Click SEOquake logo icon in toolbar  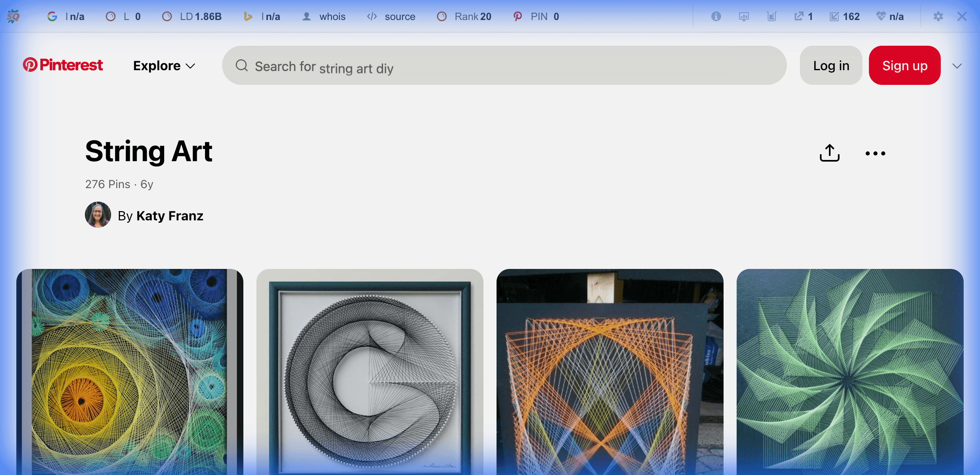tap(13, 16)
